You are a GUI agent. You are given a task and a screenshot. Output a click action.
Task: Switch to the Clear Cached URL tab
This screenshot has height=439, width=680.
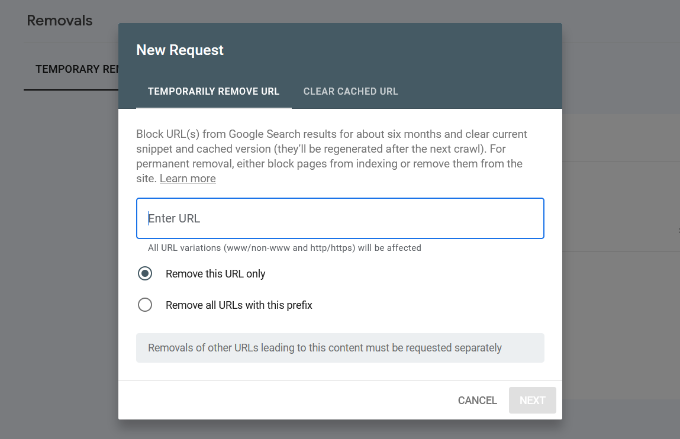point(350,91)
